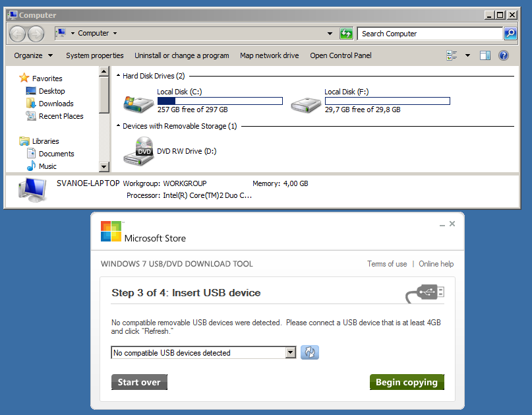Click System properties in the toolbar
The width and height of the screenshot is (532, 415).
[95, 55]
